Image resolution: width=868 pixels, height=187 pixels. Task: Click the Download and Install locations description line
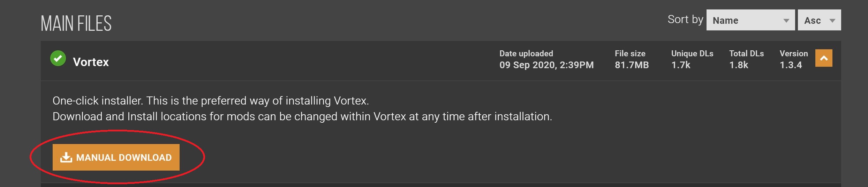[302, 116]
